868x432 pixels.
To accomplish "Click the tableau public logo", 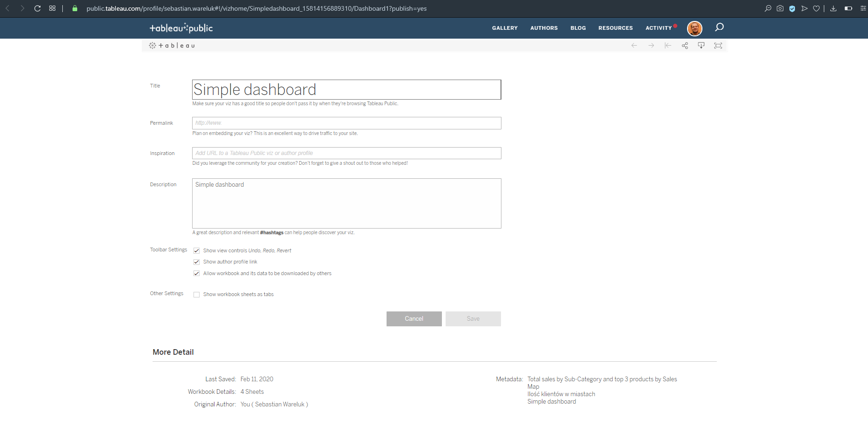I will tap(181, 28).
